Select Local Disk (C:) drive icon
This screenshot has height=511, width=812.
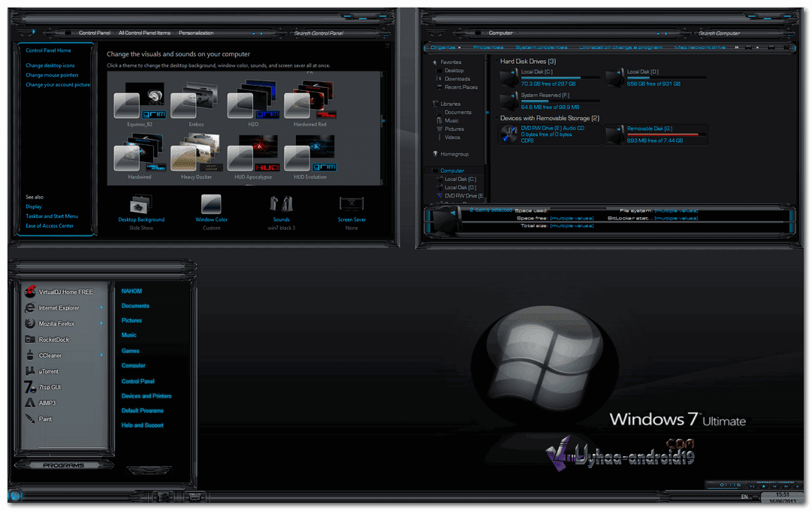point(509,78)
